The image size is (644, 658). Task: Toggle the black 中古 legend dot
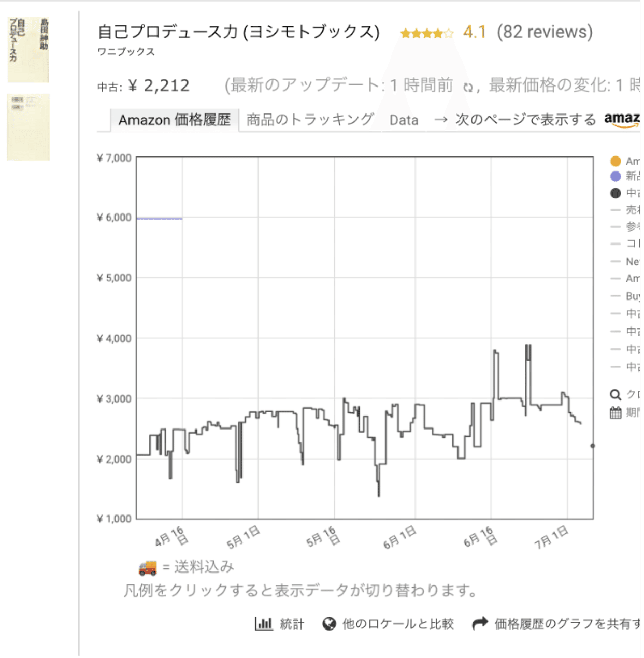tap(615, 193)
